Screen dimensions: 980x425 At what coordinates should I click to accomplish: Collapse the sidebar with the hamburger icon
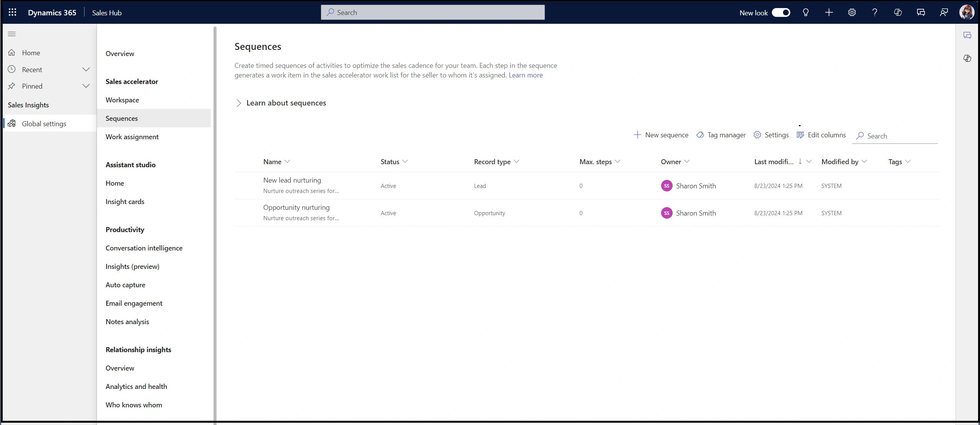tap(12, 34)
